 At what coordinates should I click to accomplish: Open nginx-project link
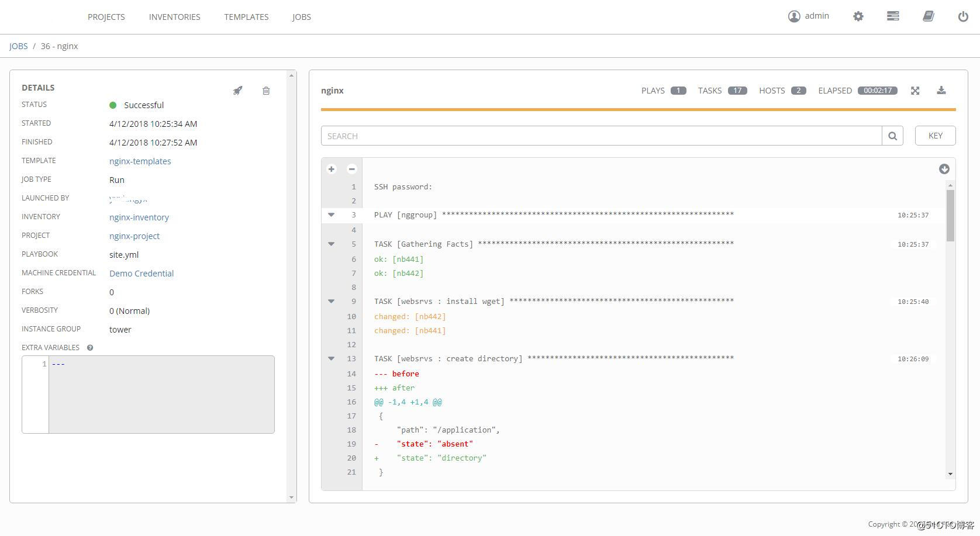click(x=134, y=236)
